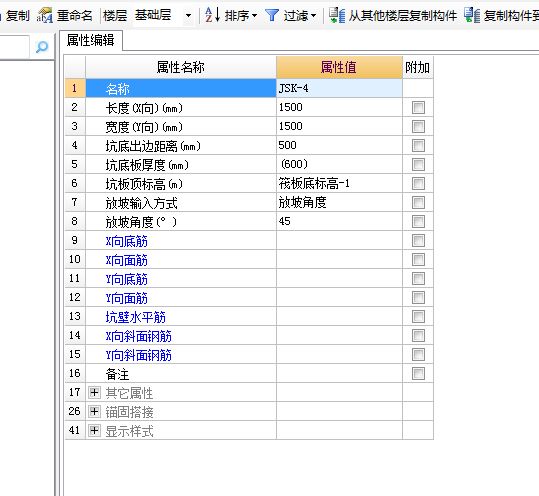Screen dimensions: 539x496
Task: Check the 附加 box for Y向面筋
Action: tap(418, 298)
